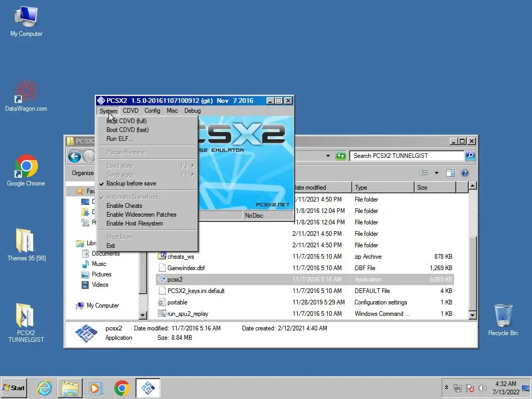Open the CDVD menu
The height and width of the screenshot is (399, 532).
click(x=130, y=111)
